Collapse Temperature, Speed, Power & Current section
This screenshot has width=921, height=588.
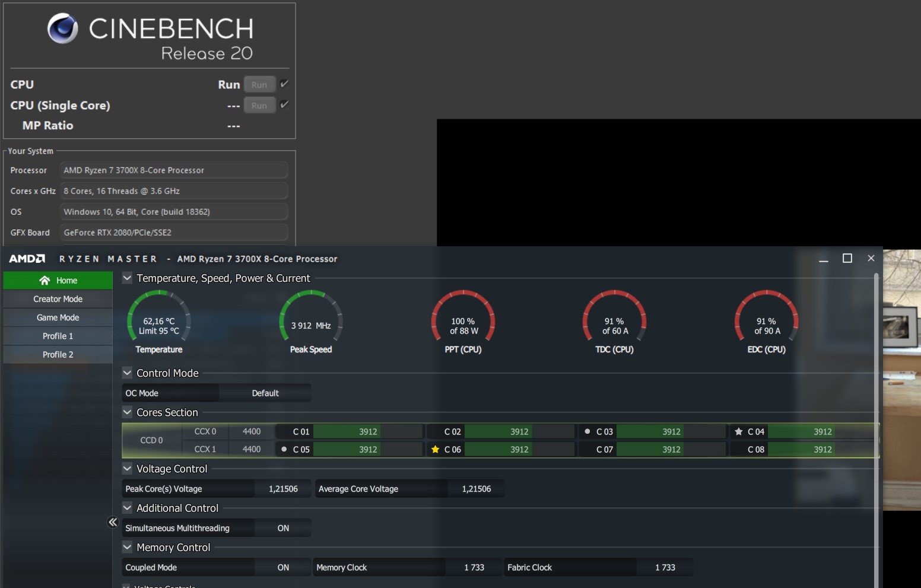[127, 278]
